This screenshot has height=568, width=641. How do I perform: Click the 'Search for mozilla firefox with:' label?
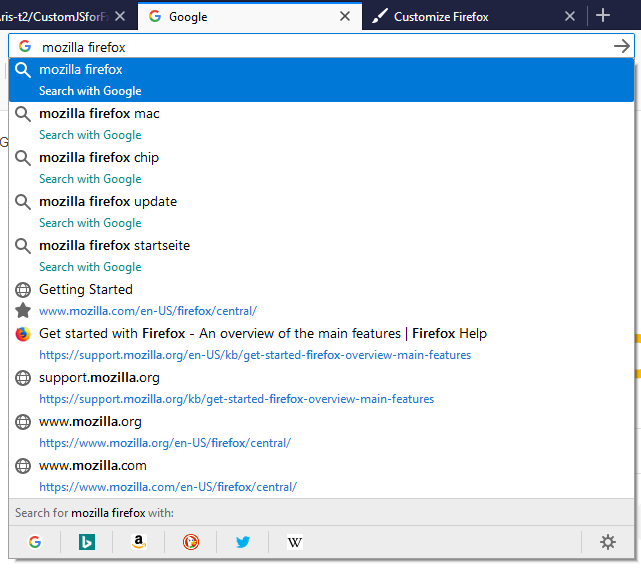94,513
